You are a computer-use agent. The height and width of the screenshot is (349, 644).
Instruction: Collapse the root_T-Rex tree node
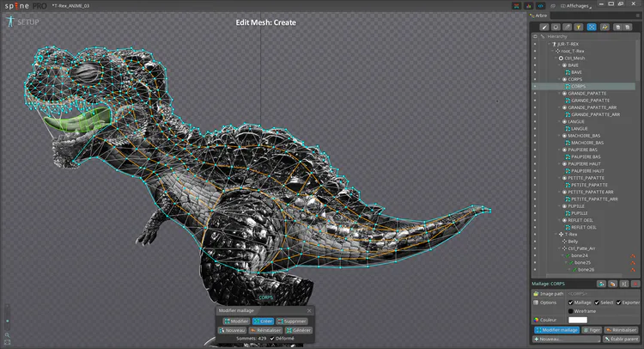(x=552, y=51)
